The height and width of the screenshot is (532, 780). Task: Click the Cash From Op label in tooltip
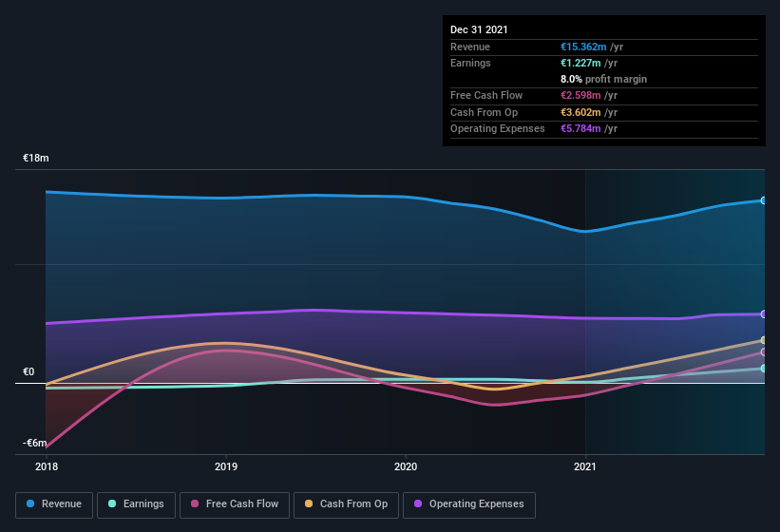click(484, 112)
